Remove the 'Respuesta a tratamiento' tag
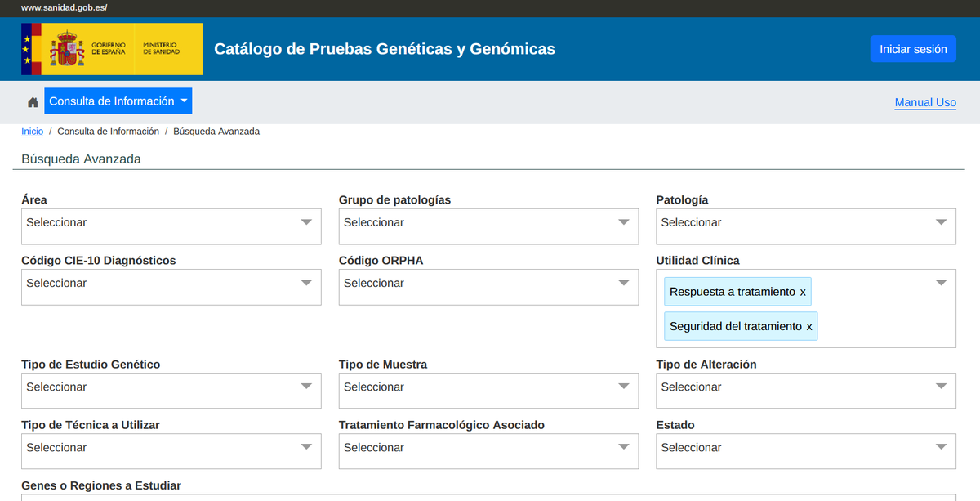 pos(803,293)
